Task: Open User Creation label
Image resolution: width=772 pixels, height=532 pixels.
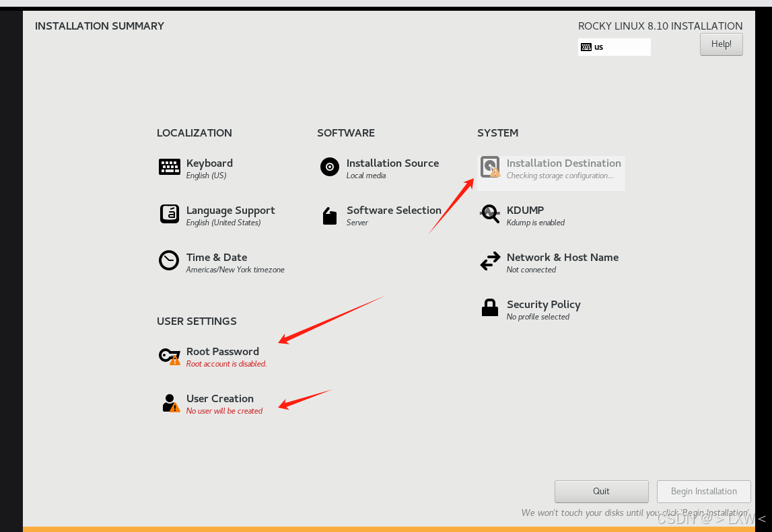Action: pos(220,399)
